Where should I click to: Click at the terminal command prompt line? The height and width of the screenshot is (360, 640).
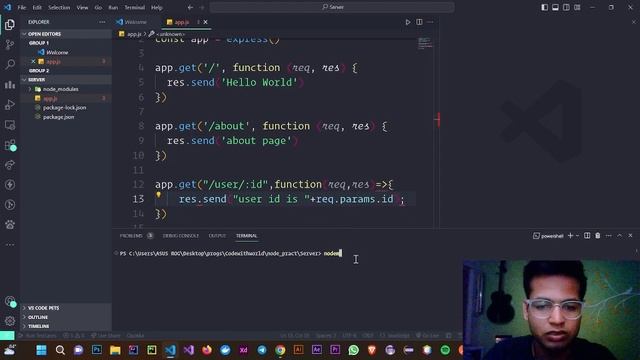tap(231, 253)
